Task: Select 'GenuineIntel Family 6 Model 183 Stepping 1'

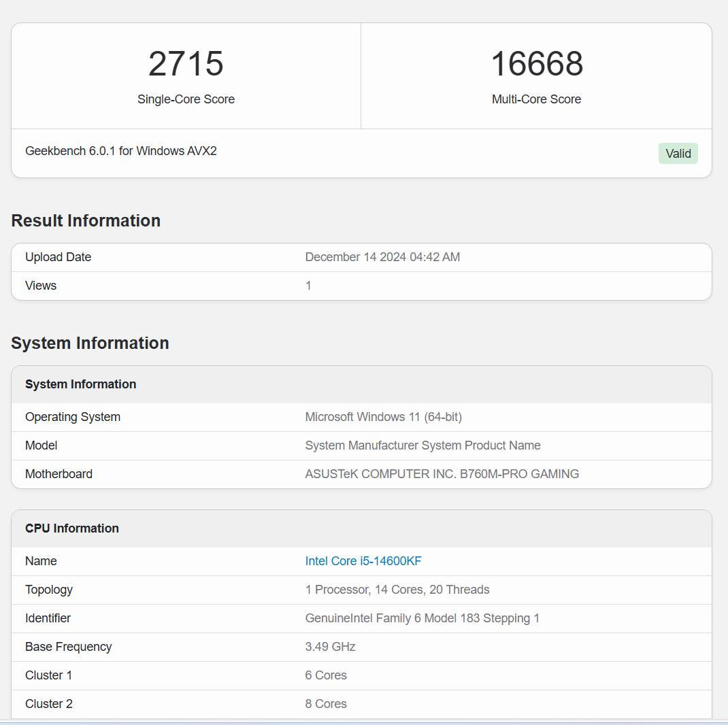Action: coord(422,618)
